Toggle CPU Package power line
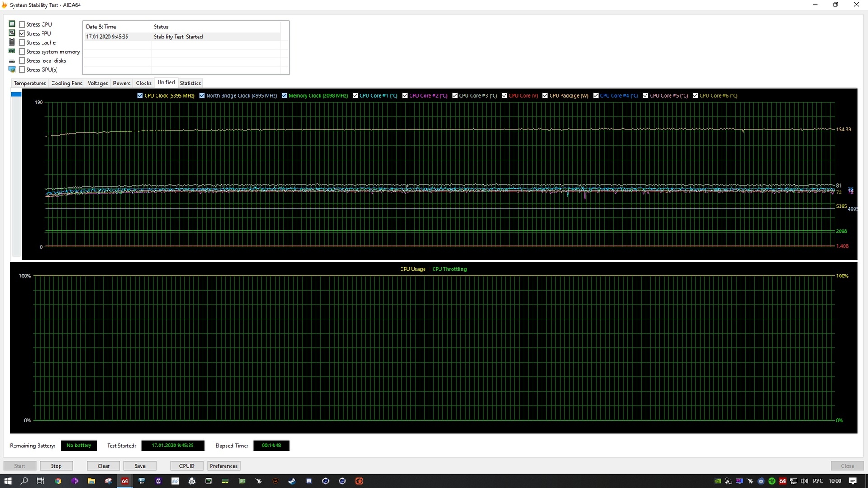This screenshot has height=488, width=868. [545, 95]
